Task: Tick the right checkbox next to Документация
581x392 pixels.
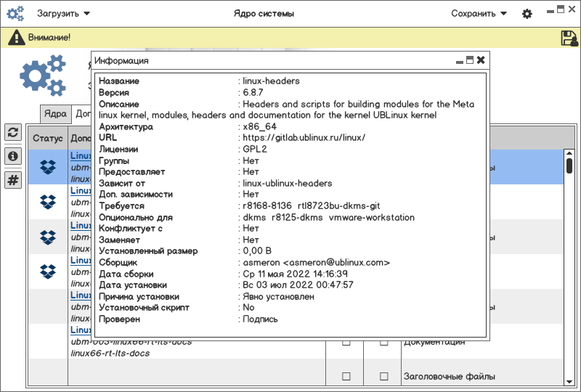Action: [384, 343]
